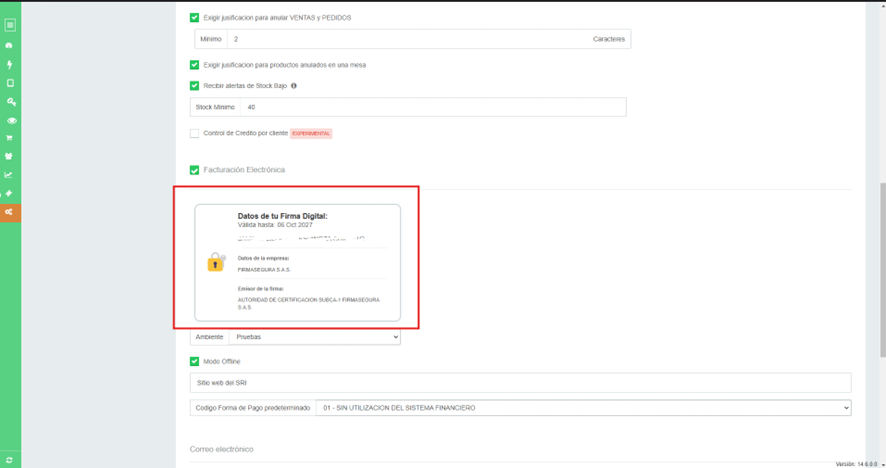
Task: Toggle the Facturación Electrónica checkbox
Action: click(x=194, y=170)
